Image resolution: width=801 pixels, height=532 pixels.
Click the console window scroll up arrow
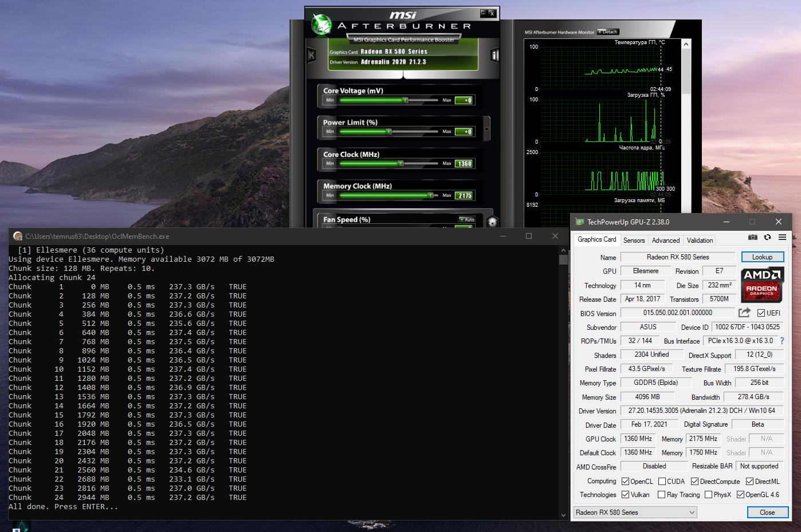coord(563,250)
